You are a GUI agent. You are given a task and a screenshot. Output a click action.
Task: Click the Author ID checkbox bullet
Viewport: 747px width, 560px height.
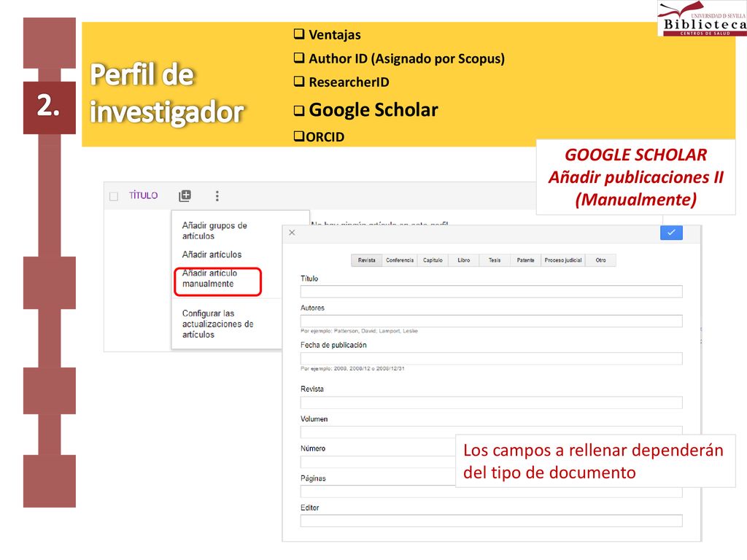tap(298, 58)
